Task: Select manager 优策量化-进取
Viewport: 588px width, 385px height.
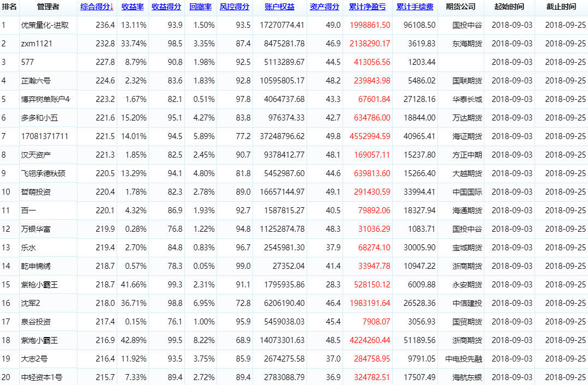Action: (45, 25)
